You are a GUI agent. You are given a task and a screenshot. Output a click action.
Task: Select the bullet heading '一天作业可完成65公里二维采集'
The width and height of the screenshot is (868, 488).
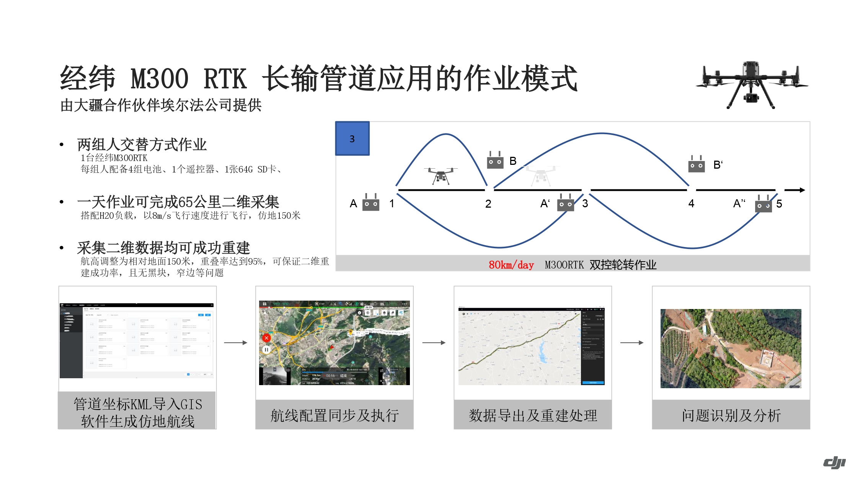(178, 202)
